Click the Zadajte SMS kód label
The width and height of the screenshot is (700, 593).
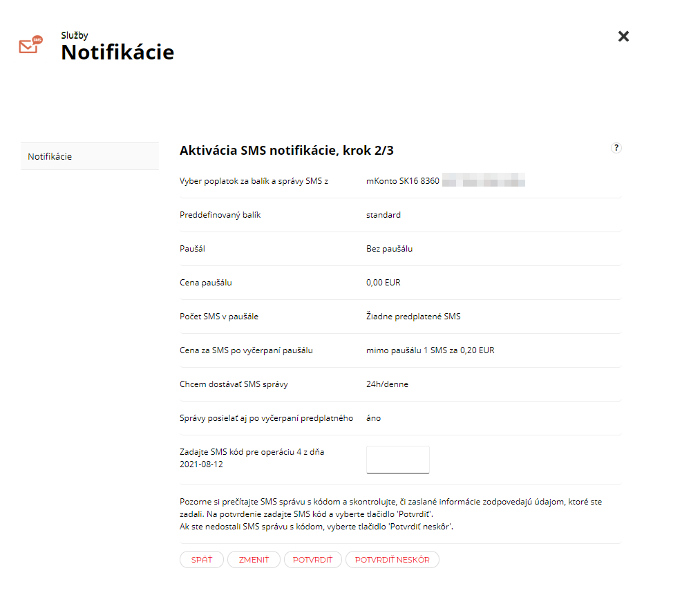coord(252,458)
